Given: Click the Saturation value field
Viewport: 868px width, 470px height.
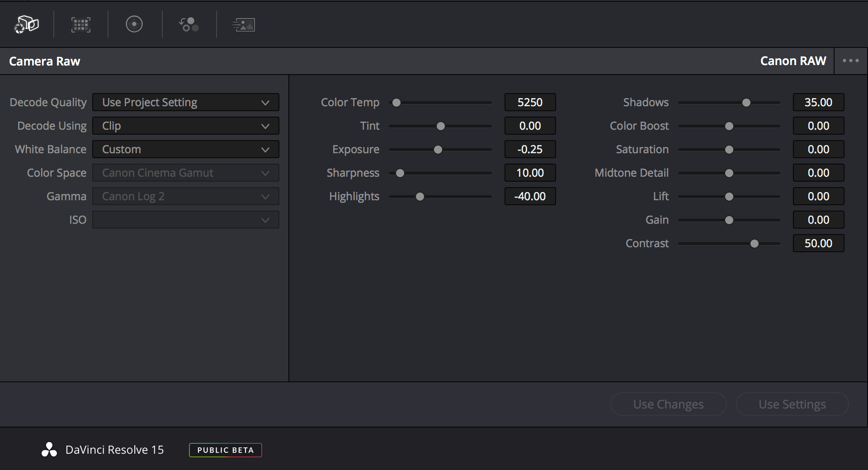Looking at the screenshot, I should (819, 149).
